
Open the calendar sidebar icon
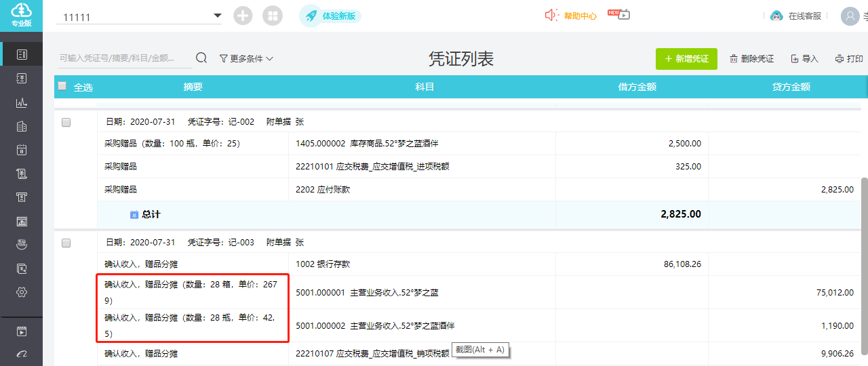tap(22, 150)
